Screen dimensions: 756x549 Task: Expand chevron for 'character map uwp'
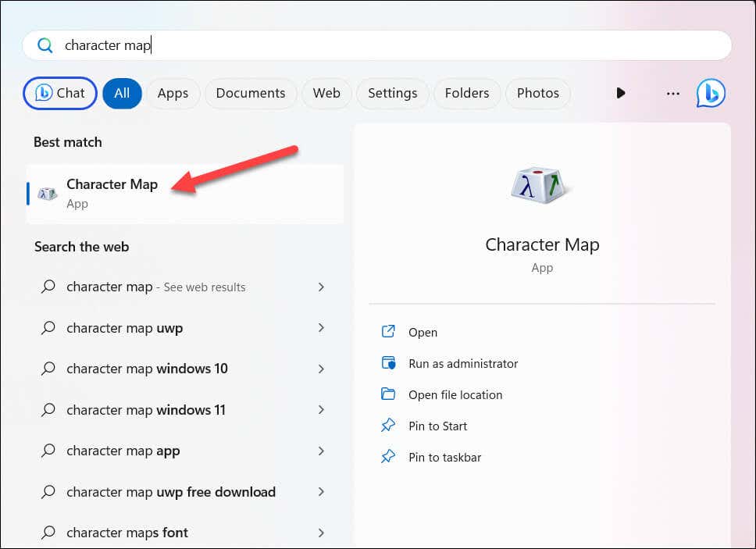tap(321, 328)
